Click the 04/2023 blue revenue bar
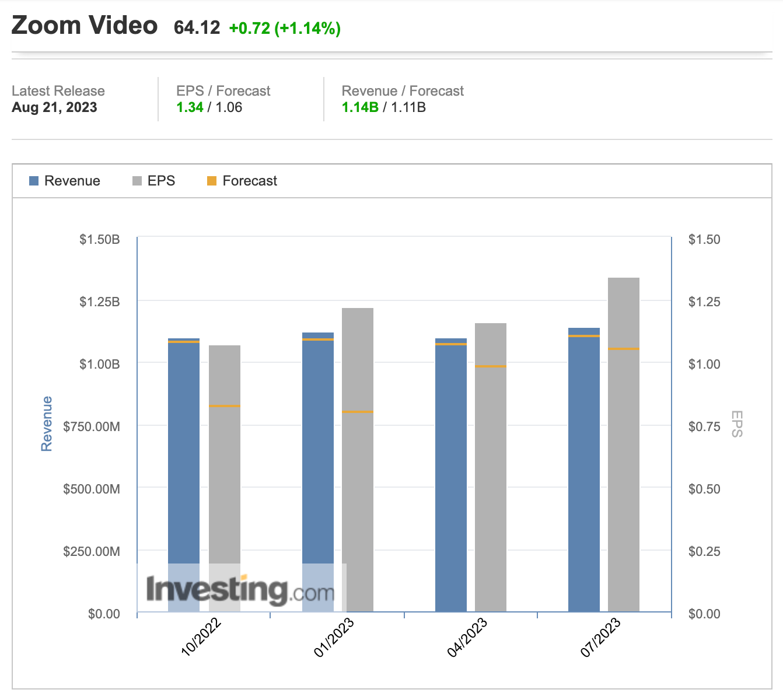This screenshot has height=700, width=783. [x=451, y=475]
